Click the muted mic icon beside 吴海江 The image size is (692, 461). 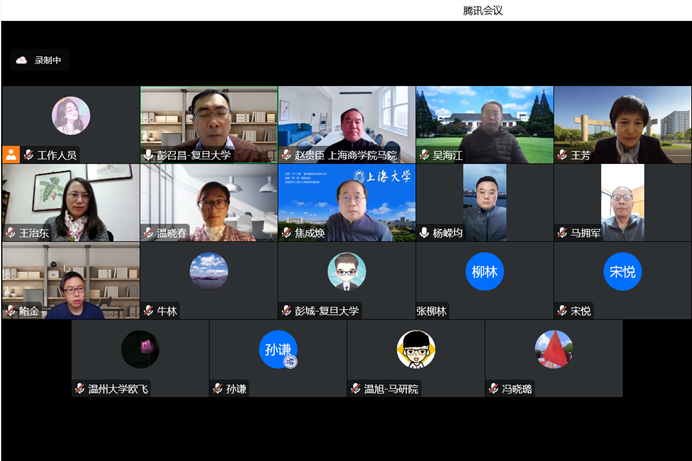tap(425, 155)
